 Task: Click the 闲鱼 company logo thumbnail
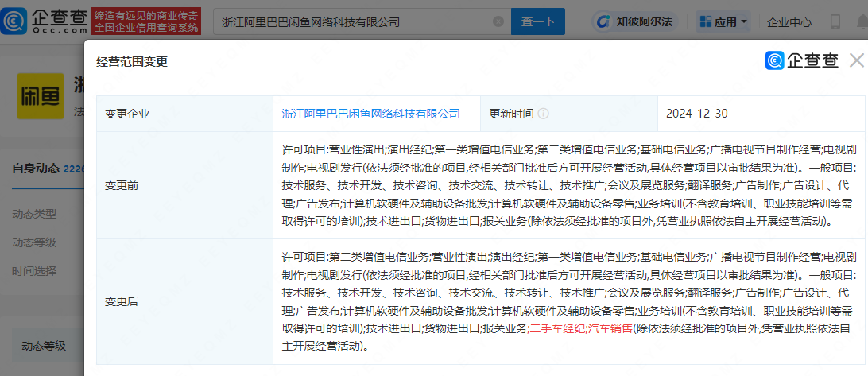coord(41,96)
